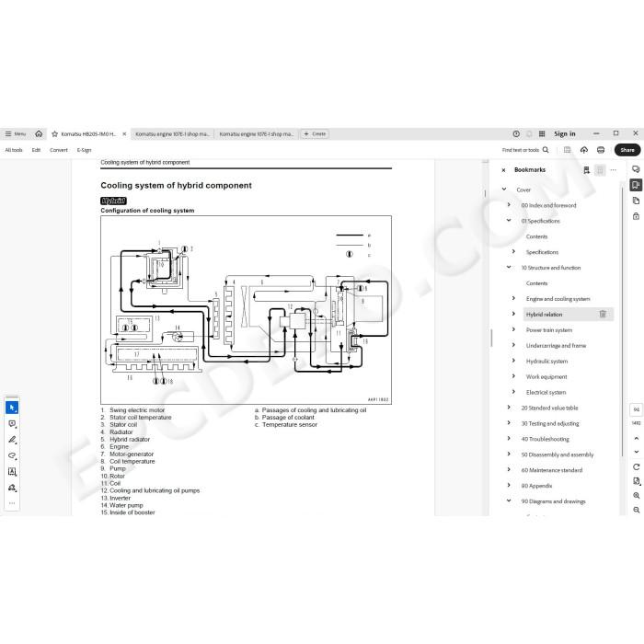
Task: Open Work equipment bookmark
Action: click(x=546, y=377)
